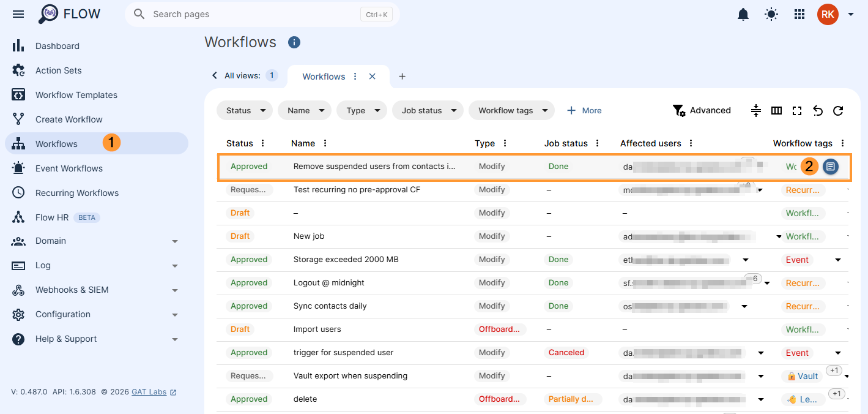Open the Status column menu
Screen dimensions: 868x414
tap(263, 143)
